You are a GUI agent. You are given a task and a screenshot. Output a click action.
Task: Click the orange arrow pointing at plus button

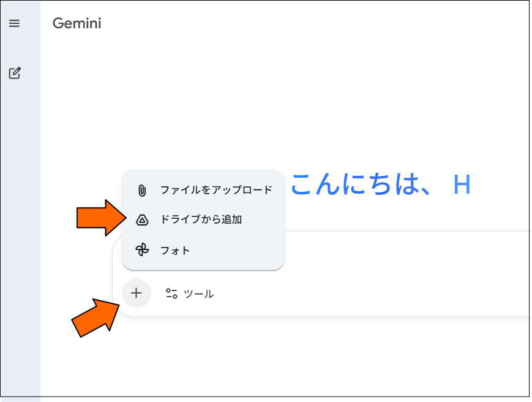(94, 317)
